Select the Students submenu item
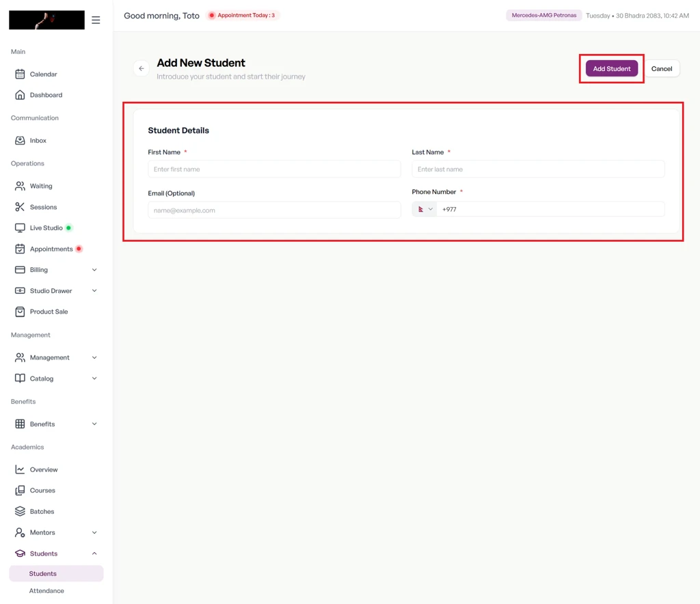Image resolution: width=700 pixels, height=604 pixels. (x=56, y=574)
